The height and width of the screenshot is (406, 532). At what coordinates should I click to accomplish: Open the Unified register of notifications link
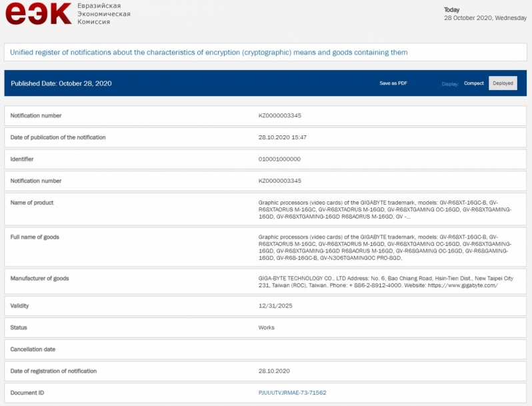[x=209, y=52]
